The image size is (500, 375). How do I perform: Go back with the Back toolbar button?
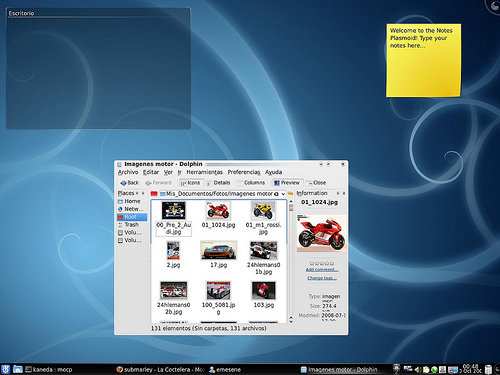[130, 183]
